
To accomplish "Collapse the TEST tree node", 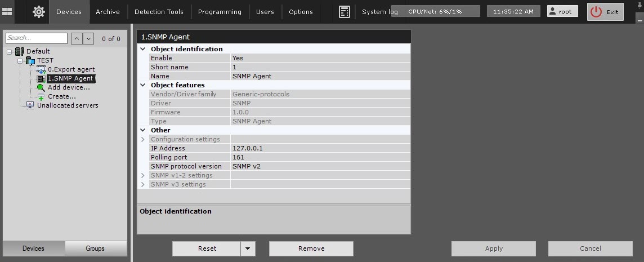I will tap(20, 60).
